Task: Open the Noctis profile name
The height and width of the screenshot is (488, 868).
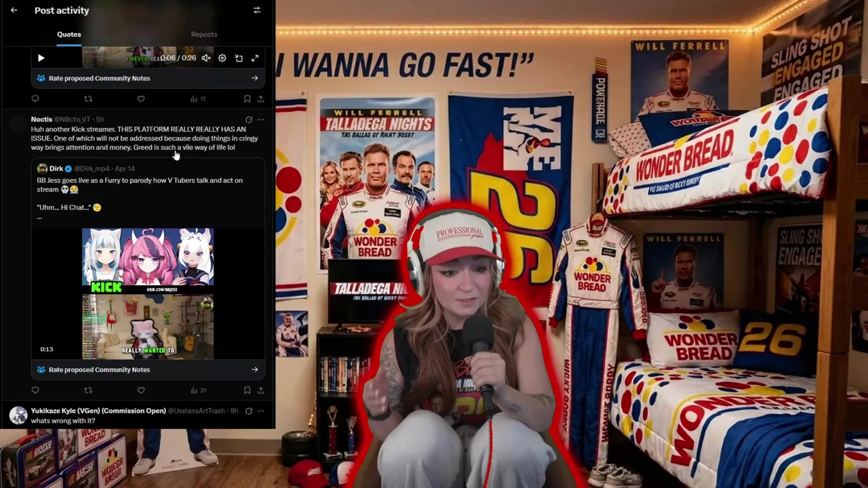Action: point(41,119)
